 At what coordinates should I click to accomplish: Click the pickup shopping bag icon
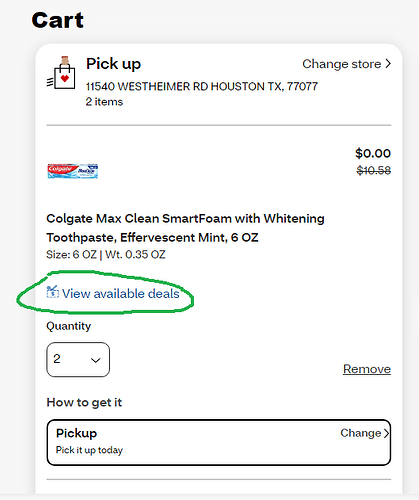[x=61, y=73]
